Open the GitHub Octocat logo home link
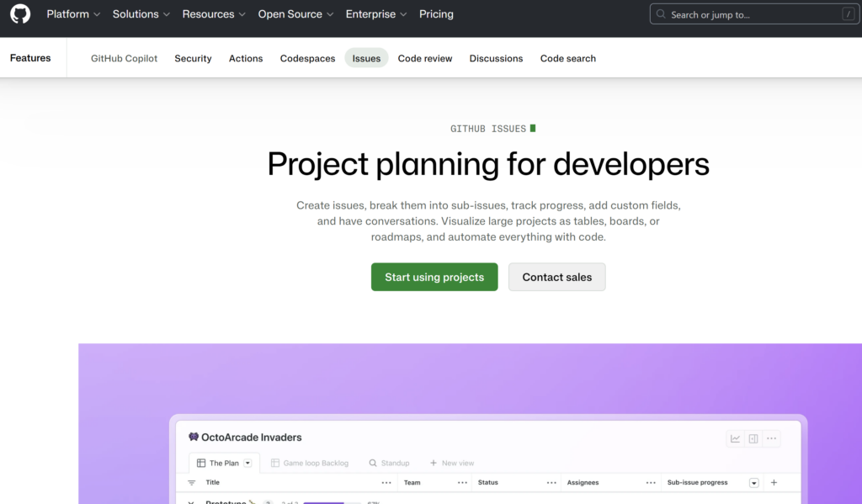Screen dimensions: 862x504 (x=20, y=13)
